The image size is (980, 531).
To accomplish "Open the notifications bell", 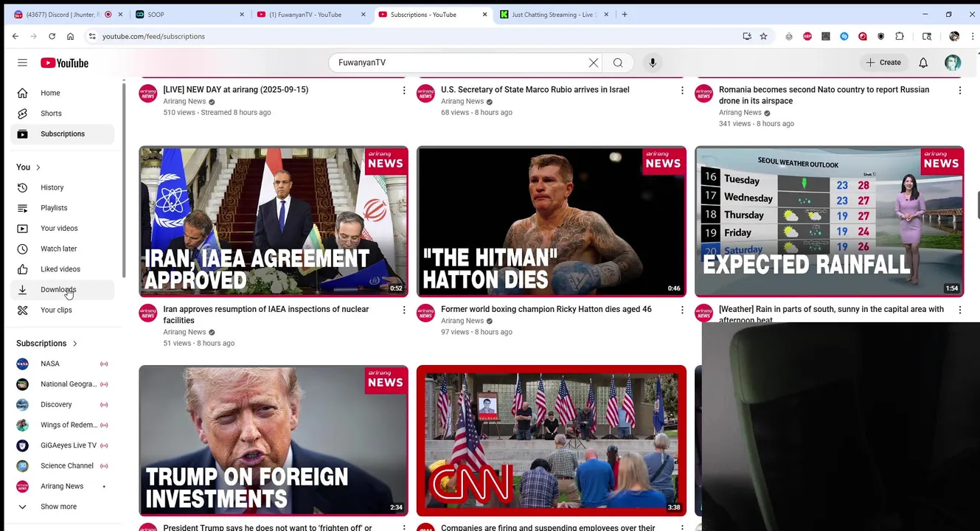I will (x=923, y=63).
